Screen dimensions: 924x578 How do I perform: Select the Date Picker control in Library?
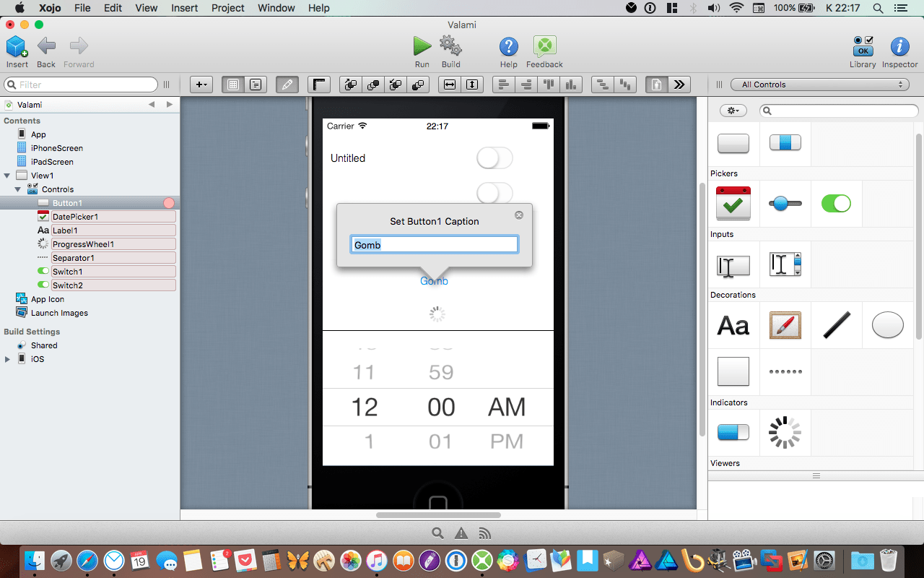pyautogui.click(x=733, y=204)
